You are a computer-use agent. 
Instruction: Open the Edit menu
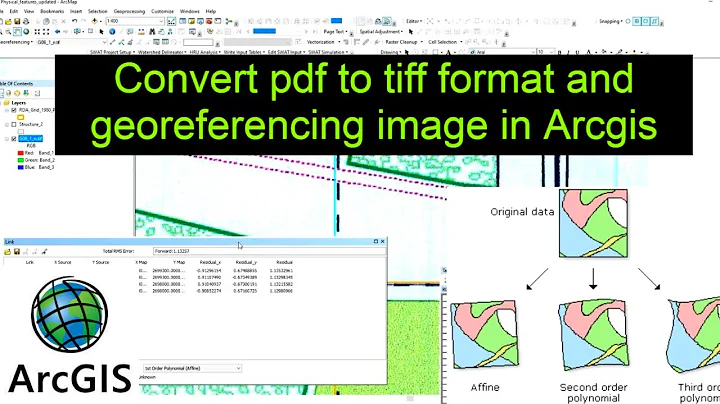14,11
